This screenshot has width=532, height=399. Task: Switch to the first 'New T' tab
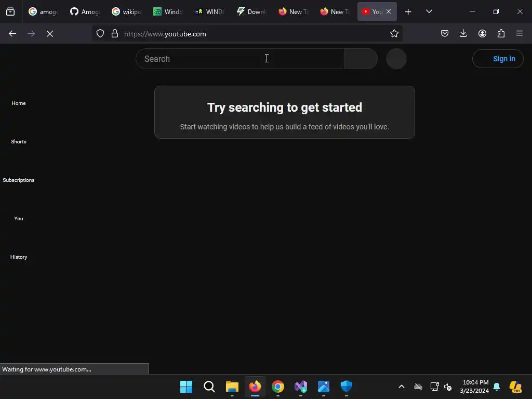point(292,11)
